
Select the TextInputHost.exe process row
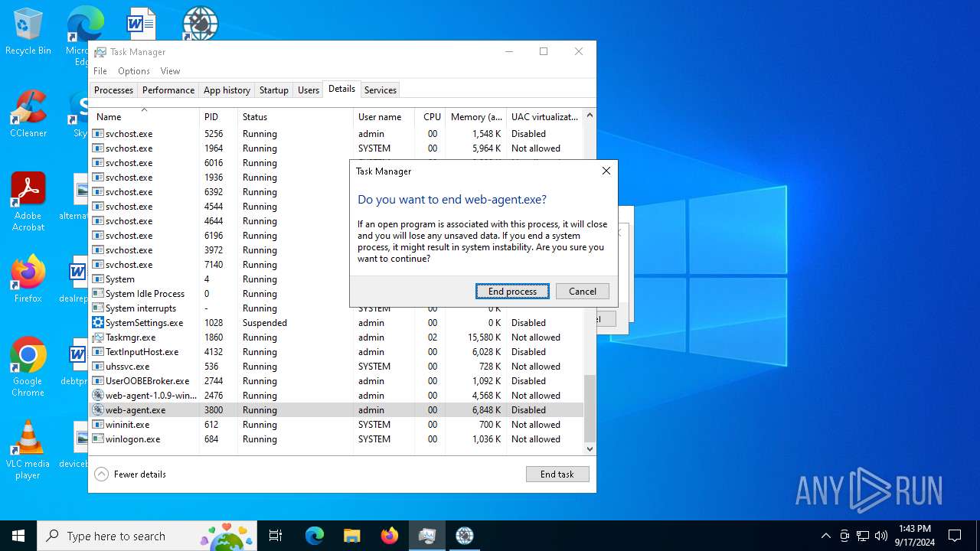pos(336,352)
